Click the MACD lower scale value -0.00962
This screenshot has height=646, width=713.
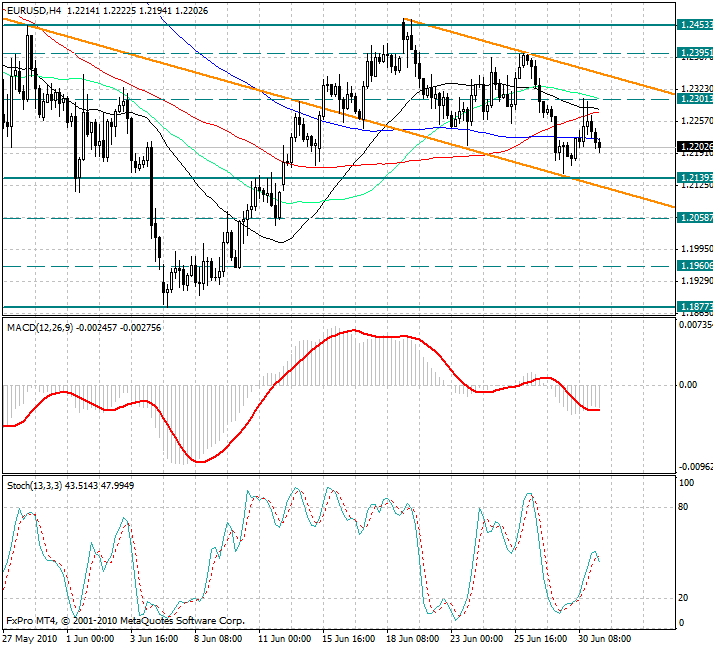click(695, 467)
